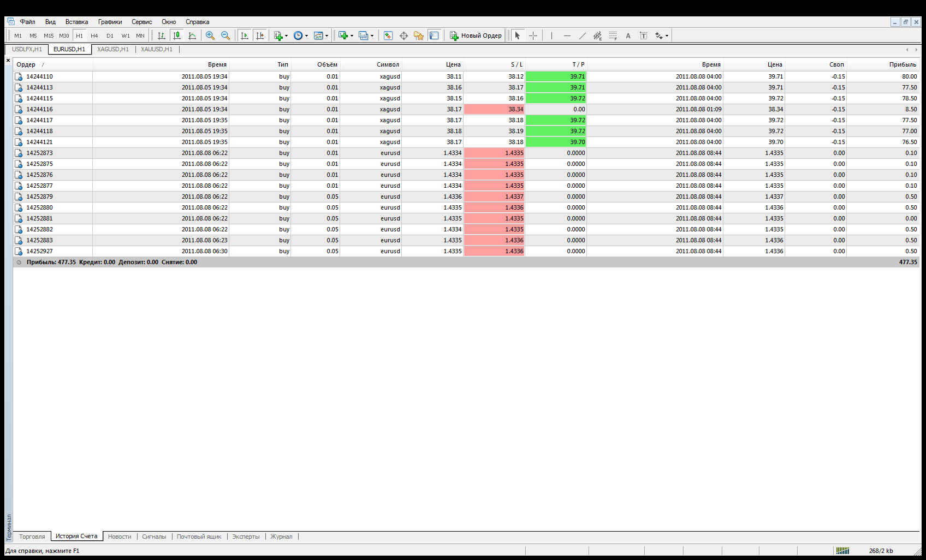
Task: Switch to M15 timeframe
Action: point(49,35)
